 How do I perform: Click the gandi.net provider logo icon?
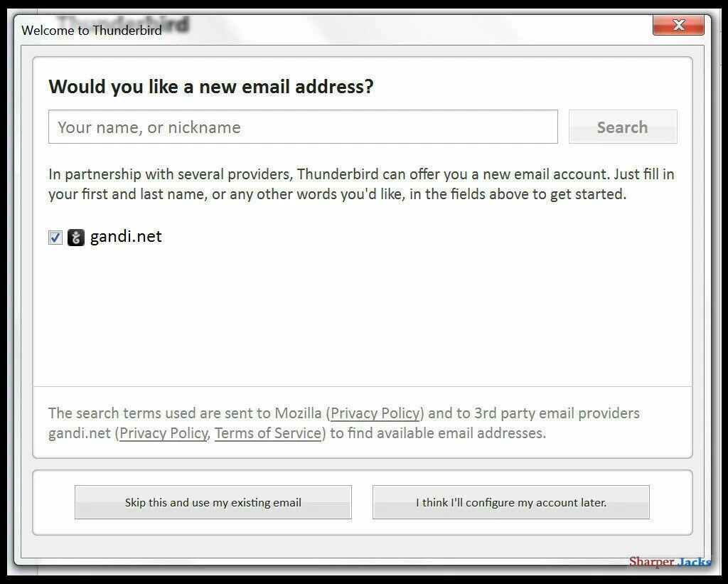coord(75,238)
